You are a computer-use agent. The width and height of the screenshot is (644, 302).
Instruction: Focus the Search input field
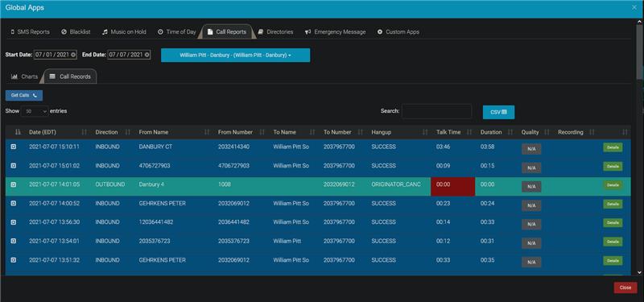coord(436,111)
